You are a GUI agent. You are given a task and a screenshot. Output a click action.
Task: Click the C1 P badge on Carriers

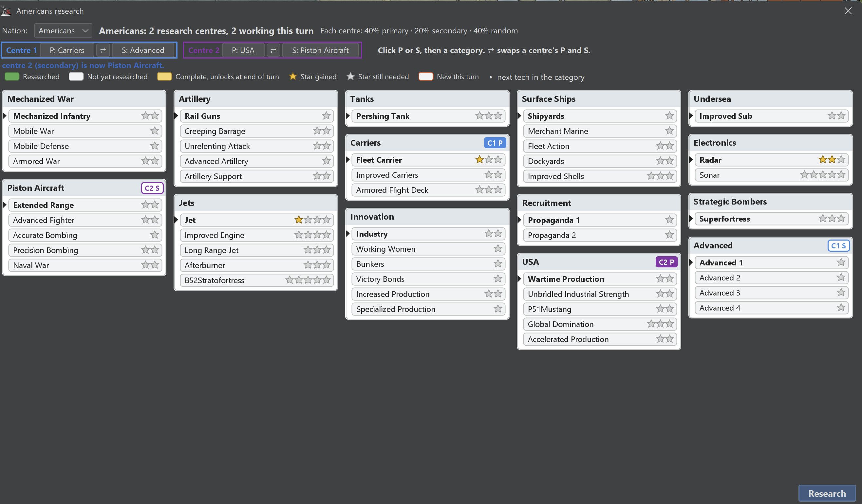[x=495, y=143]
